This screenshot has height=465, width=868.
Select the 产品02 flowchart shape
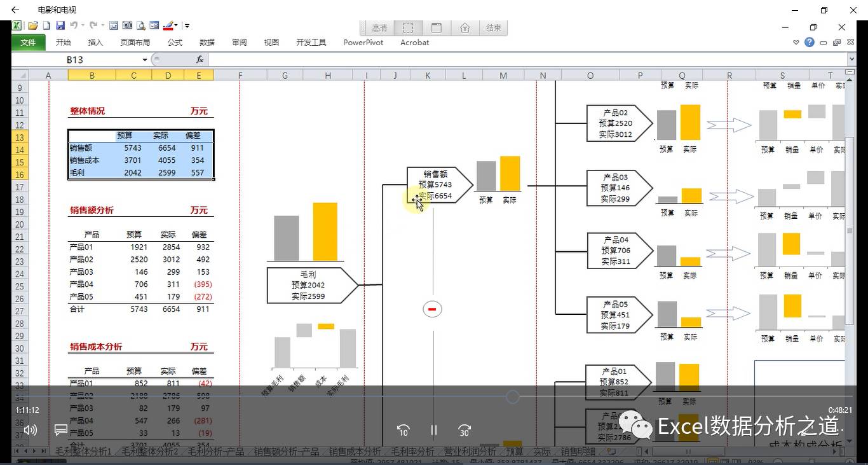(x=620, y=123)
